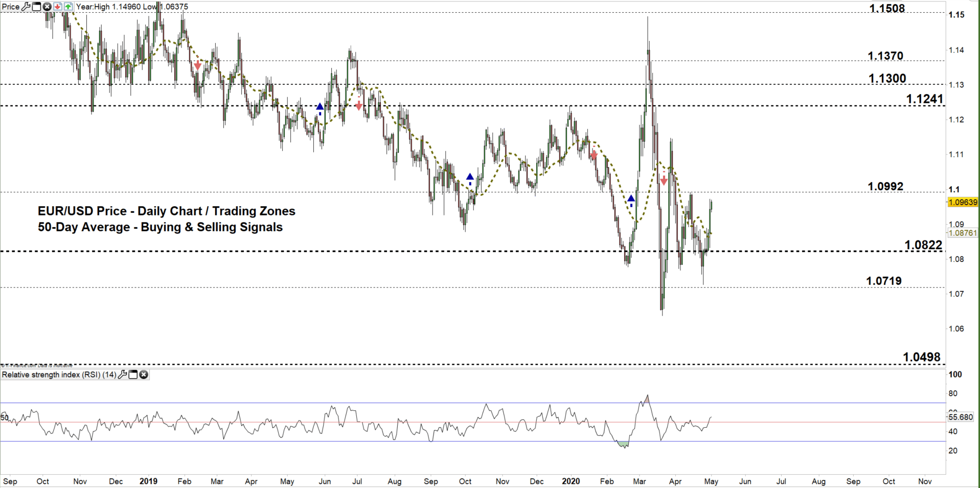Click the May label after Apr 2020 on the time axis
Screen dimensions: 980x488
point(711,481)
